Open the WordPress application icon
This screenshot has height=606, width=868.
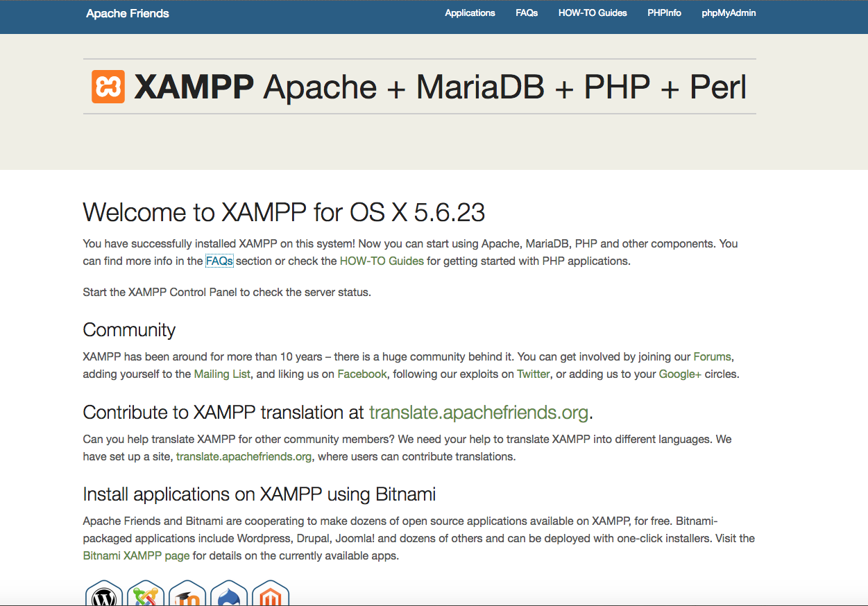click(x=104, y=594)
